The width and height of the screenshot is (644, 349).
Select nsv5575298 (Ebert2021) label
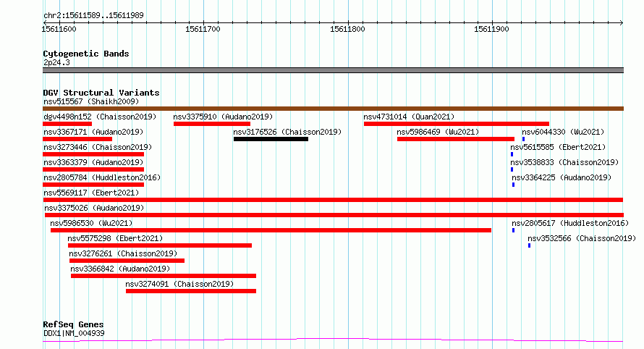pos(115,238)
